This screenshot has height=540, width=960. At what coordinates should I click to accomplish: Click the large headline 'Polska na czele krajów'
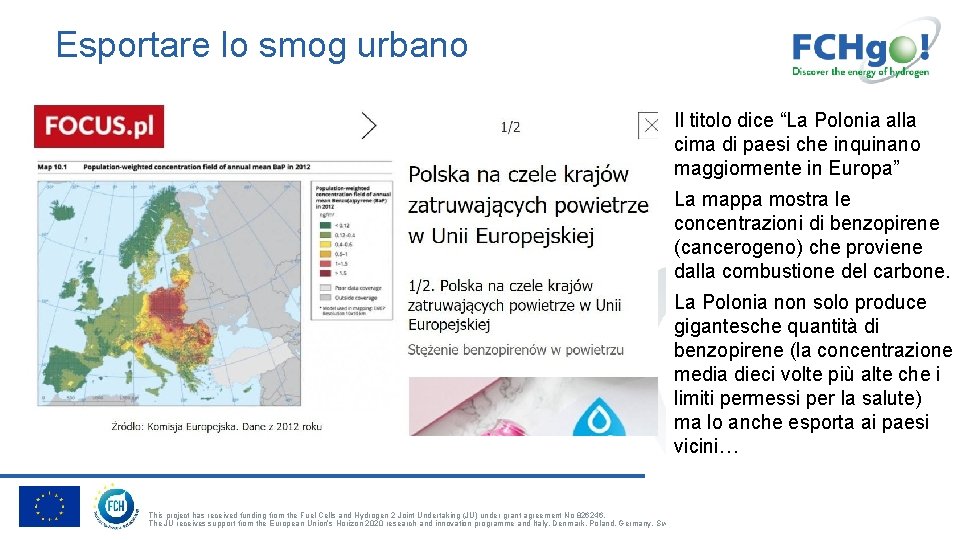(x=518, y=174)
